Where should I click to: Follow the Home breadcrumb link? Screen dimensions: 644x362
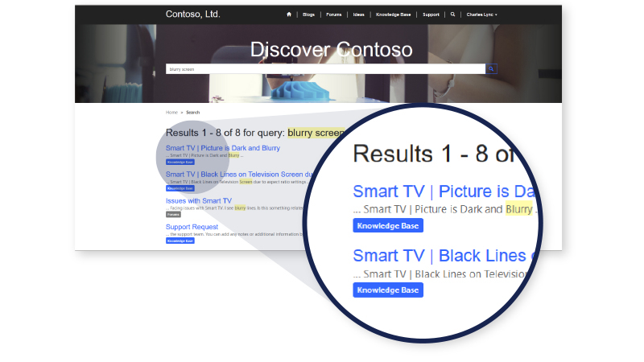point(171,113)
